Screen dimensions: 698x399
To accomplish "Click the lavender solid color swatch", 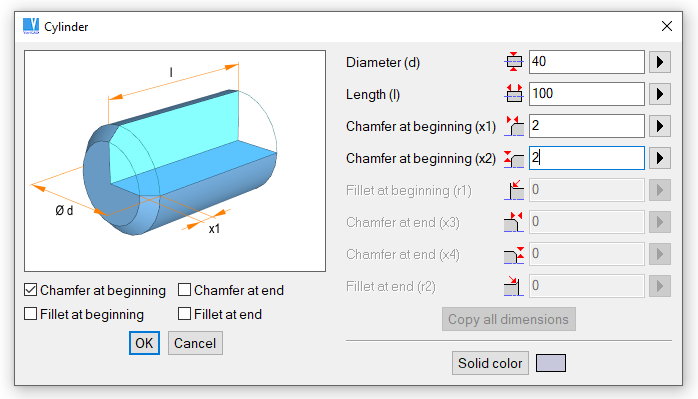I will (551, 363).
